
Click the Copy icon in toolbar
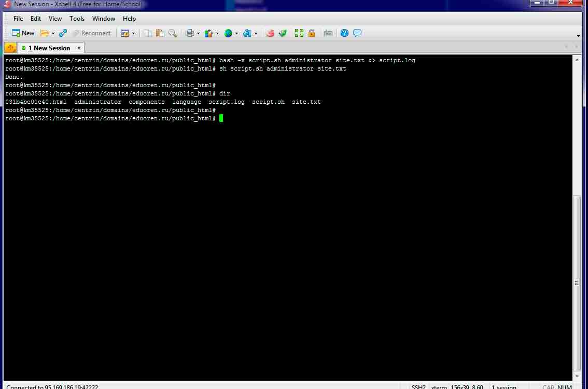pos(148,33)
